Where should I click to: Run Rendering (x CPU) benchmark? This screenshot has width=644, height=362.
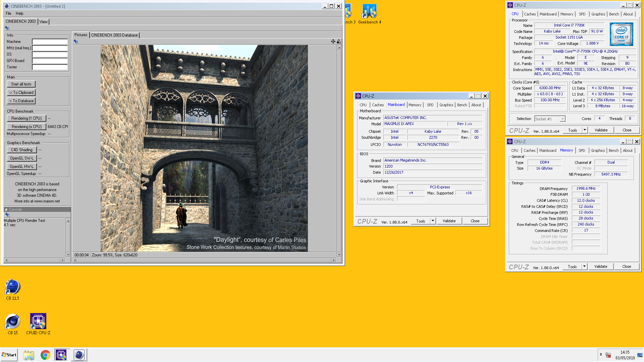[x=26, y=127]
